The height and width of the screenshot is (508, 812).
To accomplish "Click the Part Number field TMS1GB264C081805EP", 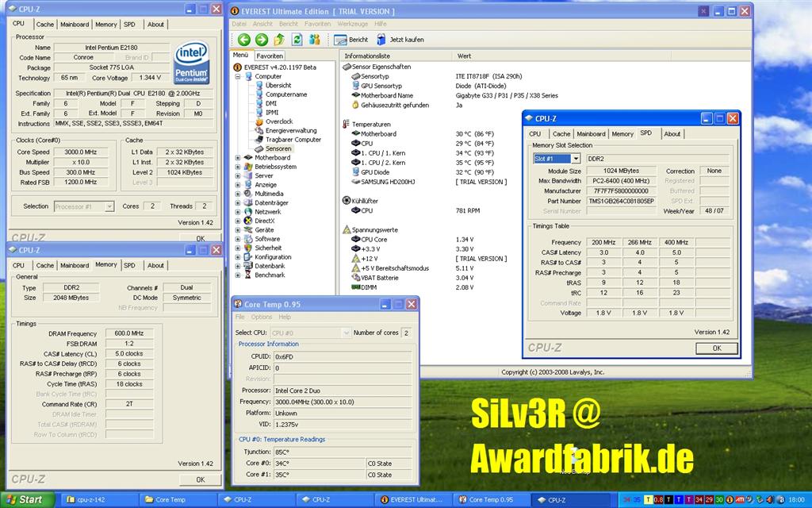I will (622, 201).
